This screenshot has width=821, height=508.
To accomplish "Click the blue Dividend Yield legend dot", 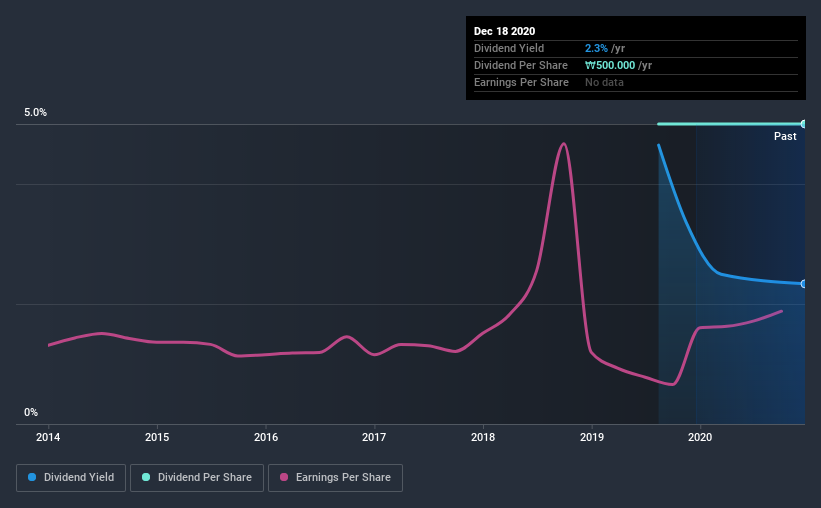I will point(32,477).
